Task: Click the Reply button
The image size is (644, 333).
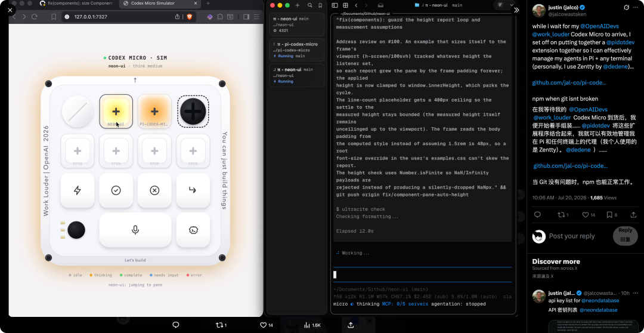Action: coord(625,236)
